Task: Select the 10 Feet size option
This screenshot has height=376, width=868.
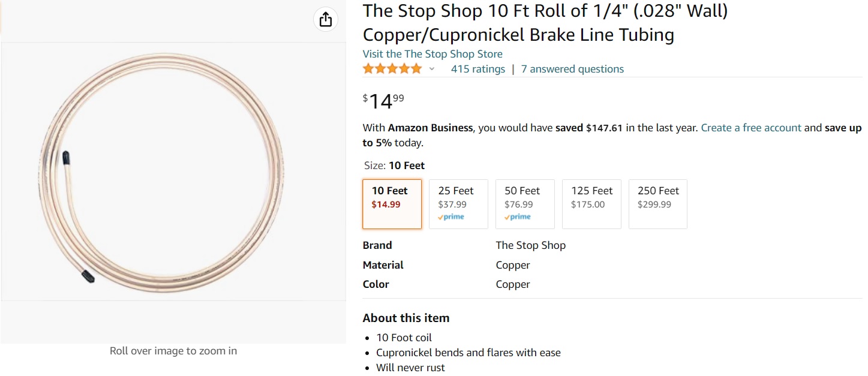Action: pos(392,204)
